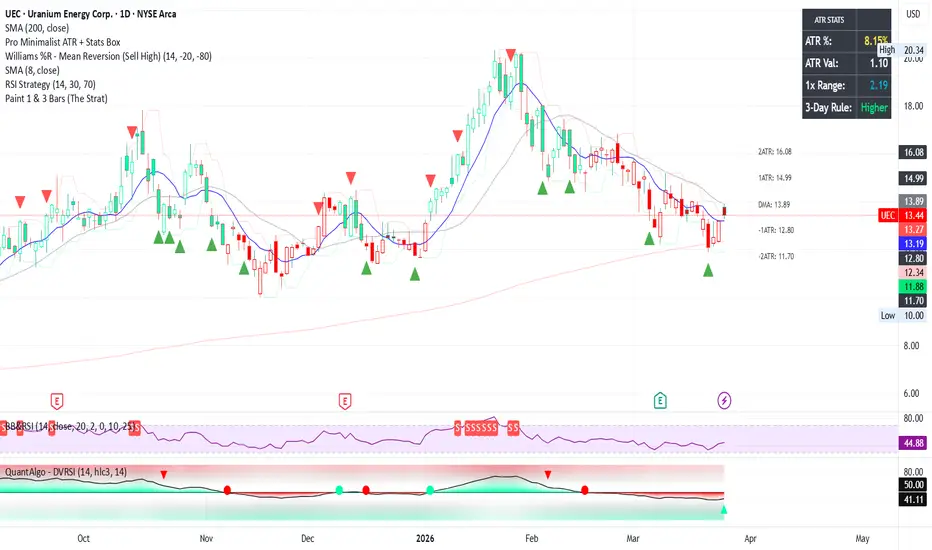Select Paint 1 & 3 Bars legend

[x=56, y=99]
